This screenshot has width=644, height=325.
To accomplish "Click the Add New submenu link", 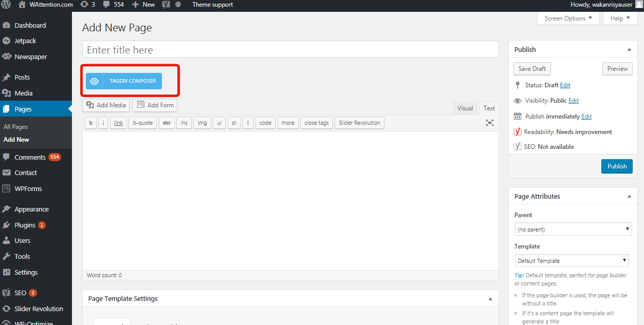I will pos(16,140).
